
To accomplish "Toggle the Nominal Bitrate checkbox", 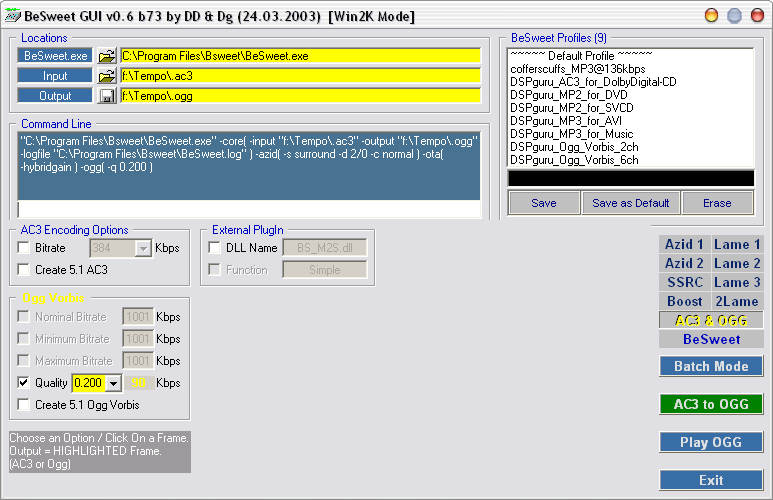I will (23, 316).
